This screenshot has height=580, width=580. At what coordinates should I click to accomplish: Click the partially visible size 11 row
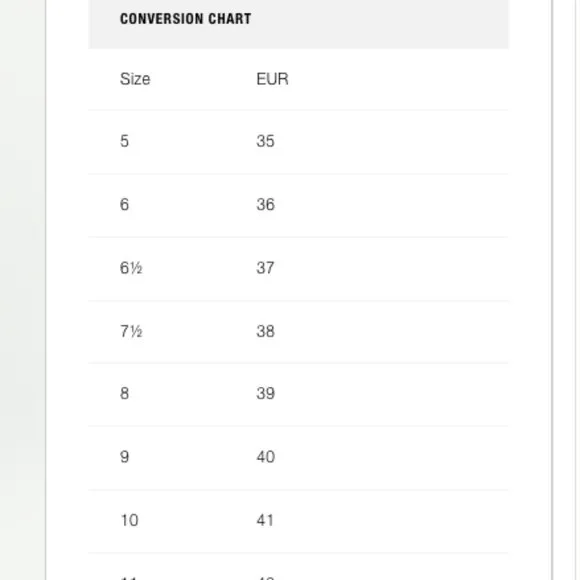298,567
